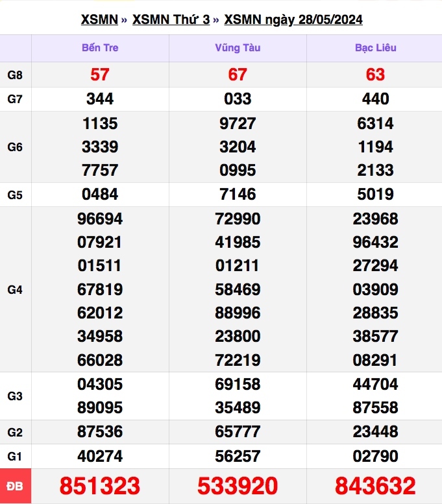This screenshot has width=442, height=504.
Task: Click the G3 number 69158
Action: point(238,384)
